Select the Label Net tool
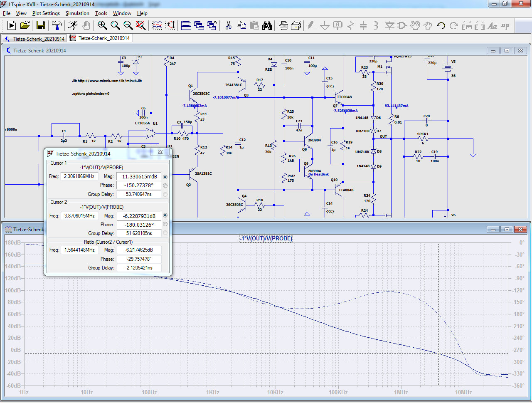Screen dimensions: 532x403 (337, 25)
